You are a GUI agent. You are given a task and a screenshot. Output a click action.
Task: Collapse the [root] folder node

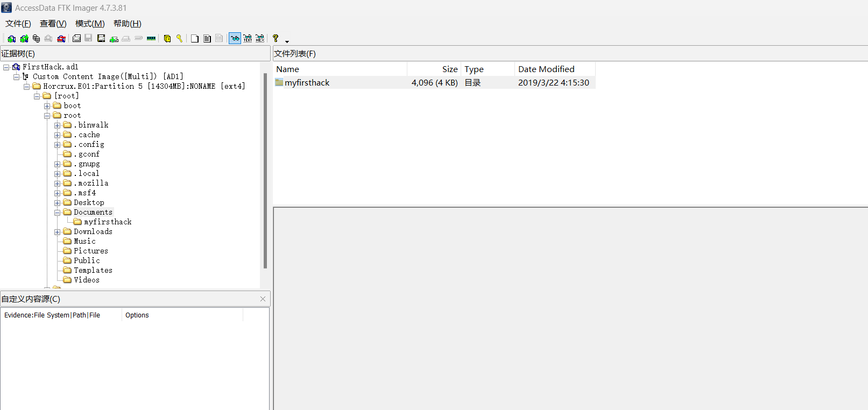[37, 96]
